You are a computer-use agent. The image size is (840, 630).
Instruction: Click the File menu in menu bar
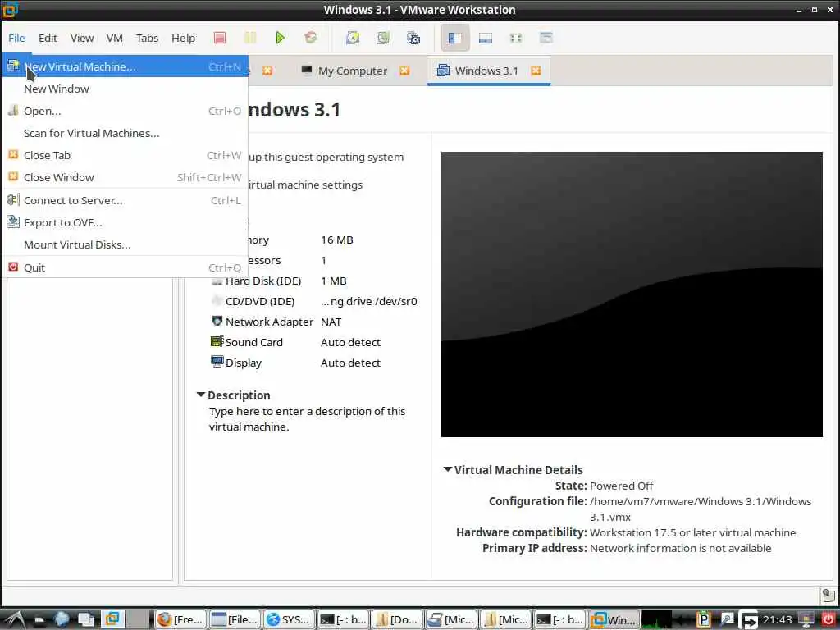[16, 38]
